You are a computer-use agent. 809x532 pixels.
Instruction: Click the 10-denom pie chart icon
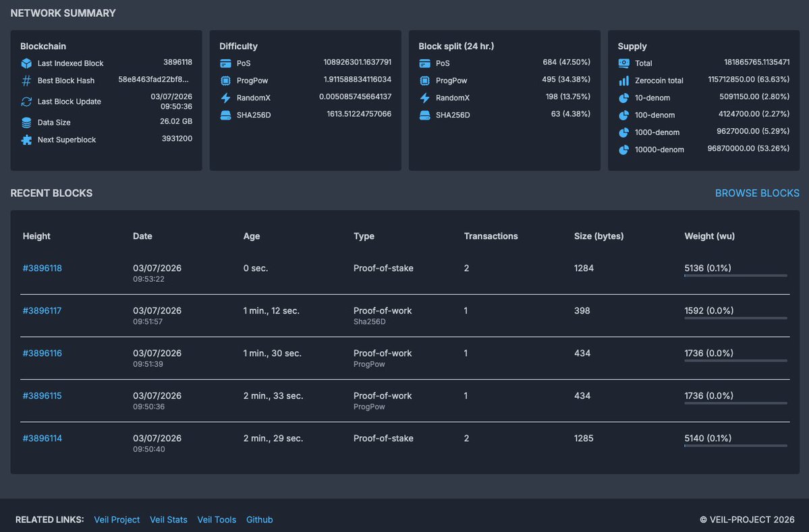coord(623,98)
